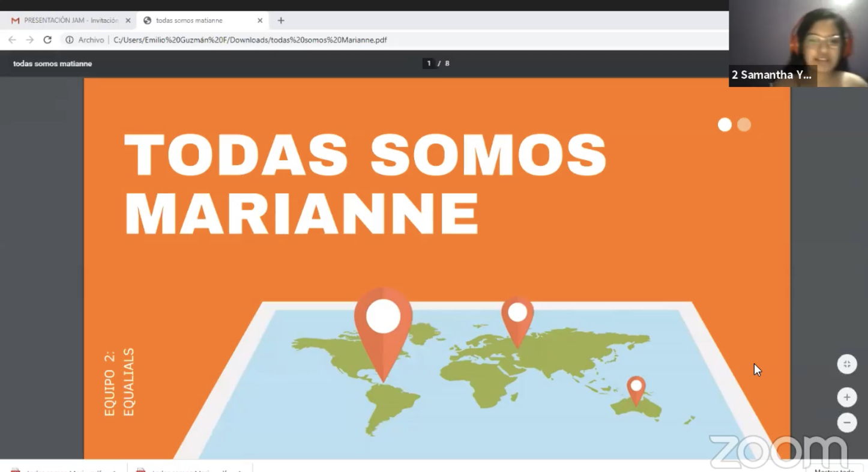Zoom in on the PDF

847,397
